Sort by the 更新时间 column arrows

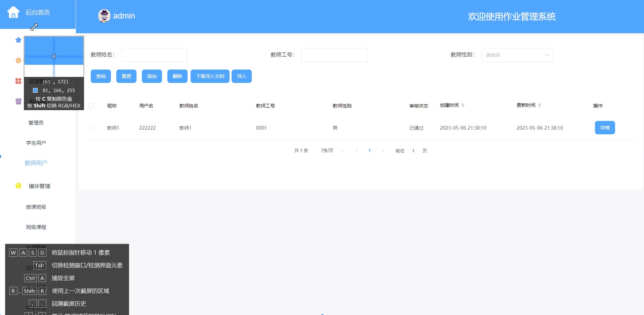[539, 105]
